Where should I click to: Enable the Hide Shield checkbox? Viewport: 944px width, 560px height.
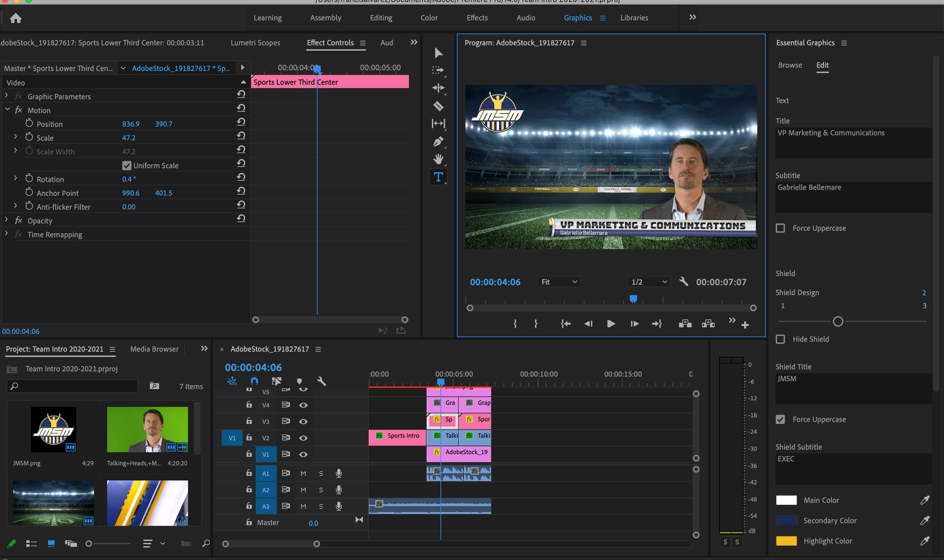780,339
